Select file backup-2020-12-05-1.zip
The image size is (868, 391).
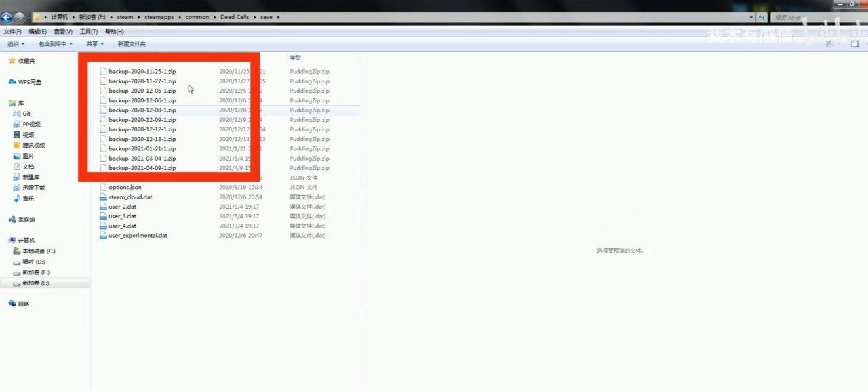[142, 91]
